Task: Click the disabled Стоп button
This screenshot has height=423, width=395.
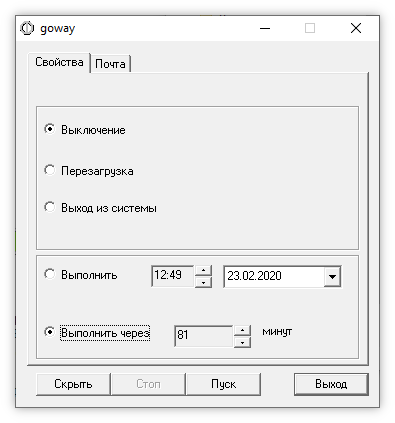Action: [x=148, y=384]
